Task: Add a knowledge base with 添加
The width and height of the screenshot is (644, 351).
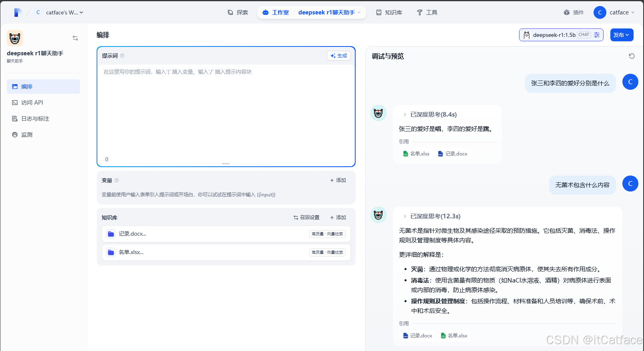Action: (x=338, y=218)
